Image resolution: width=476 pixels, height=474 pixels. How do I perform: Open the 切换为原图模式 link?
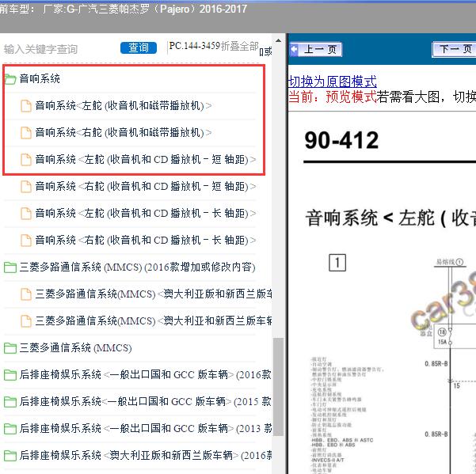[x=333, y=82]
